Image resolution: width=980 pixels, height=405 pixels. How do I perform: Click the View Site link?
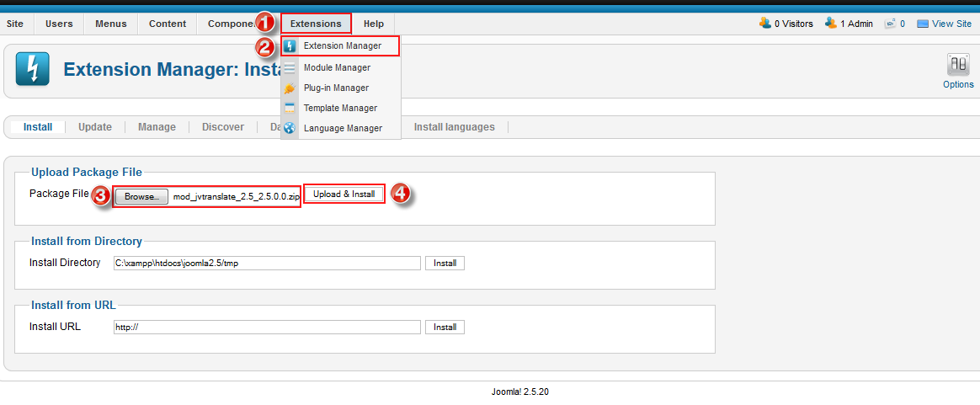coord(952,24)
